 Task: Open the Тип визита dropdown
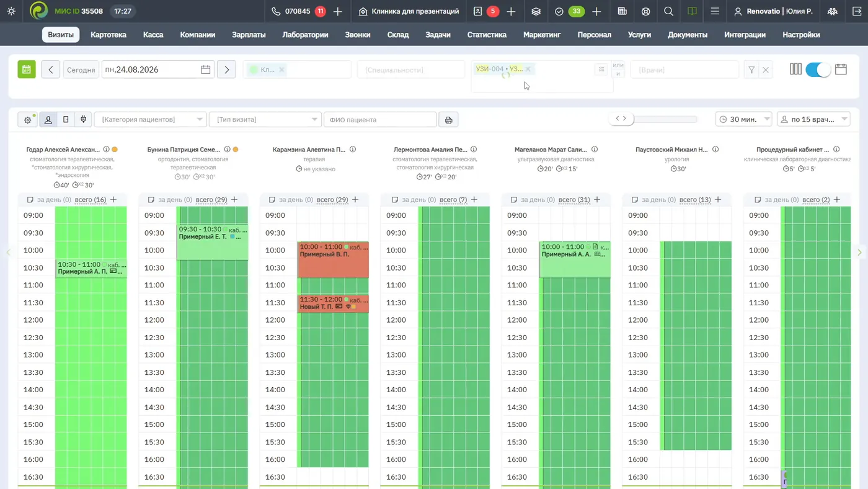[x=265, y=120]
